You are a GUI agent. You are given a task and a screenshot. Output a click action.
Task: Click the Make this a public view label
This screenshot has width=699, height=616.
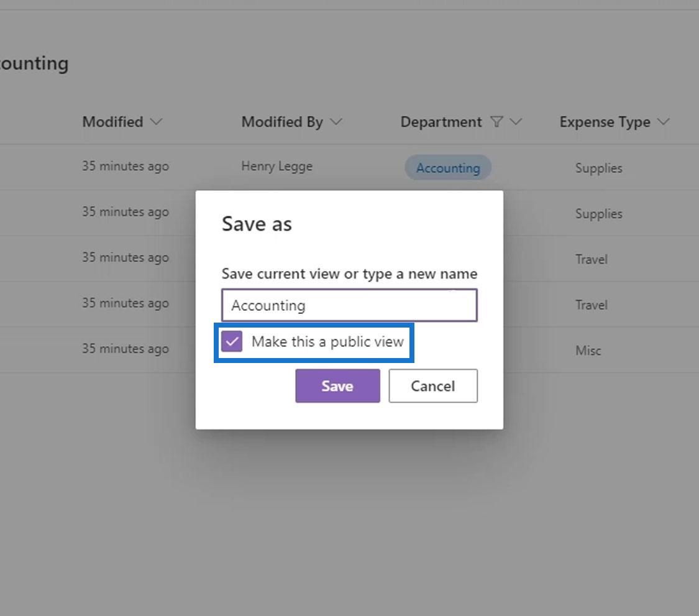[x=327, y=342]
